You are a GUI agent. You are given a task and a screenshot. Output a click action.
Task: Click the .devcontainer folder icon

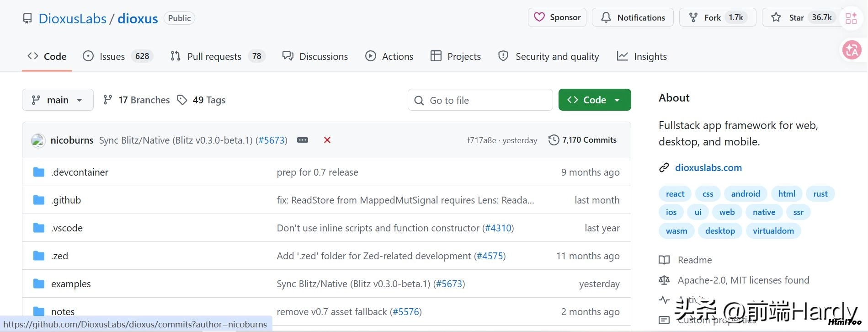pos(39,172)
